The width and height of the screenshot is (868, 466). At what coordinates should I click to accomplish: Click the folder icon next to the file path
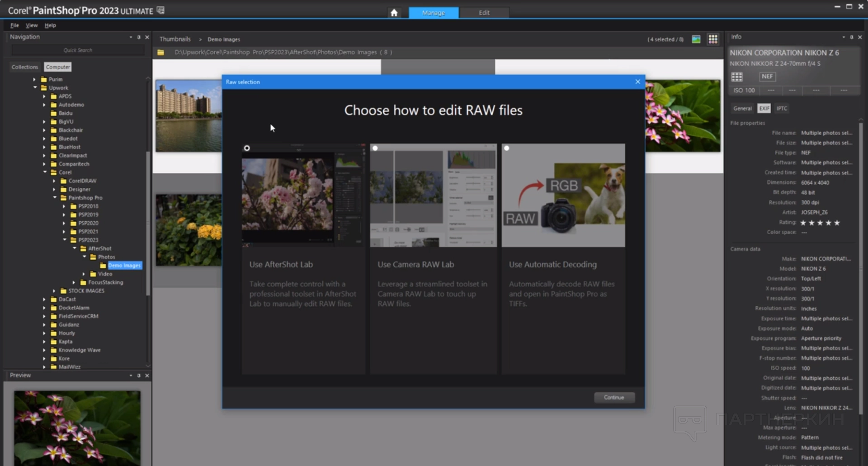tap(160, 52)
